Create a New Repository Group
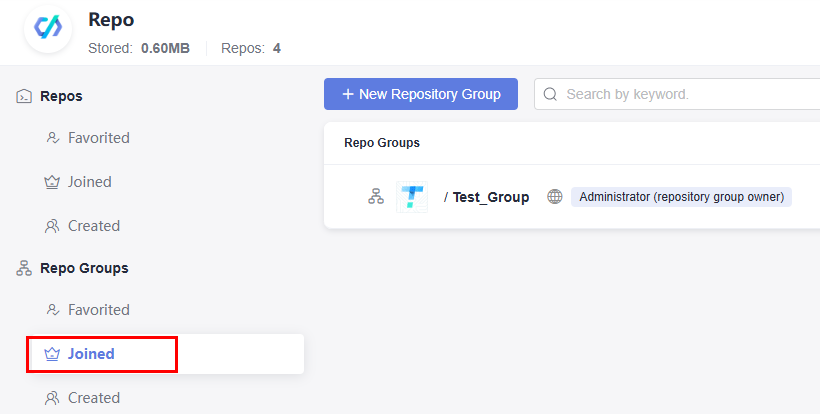The height and width of the screenshot is (414, 820). [x=421, y=94]
